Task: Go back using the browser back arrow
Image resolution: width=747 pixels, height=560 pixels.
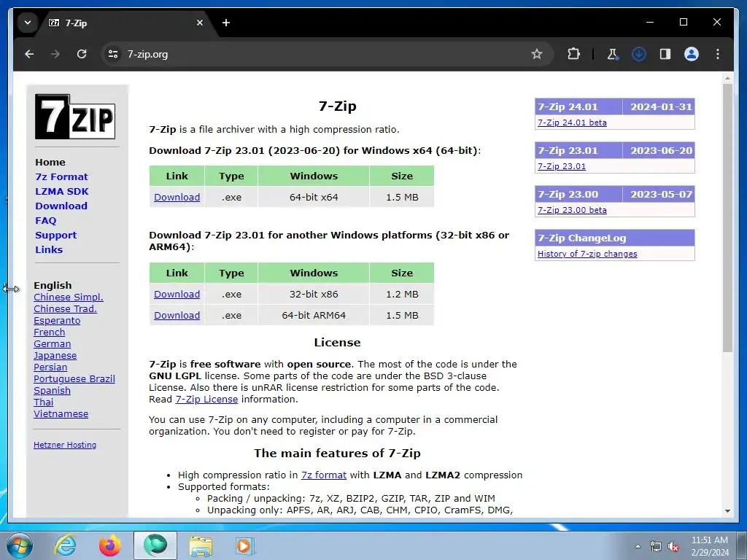Action: click(29, 54)
